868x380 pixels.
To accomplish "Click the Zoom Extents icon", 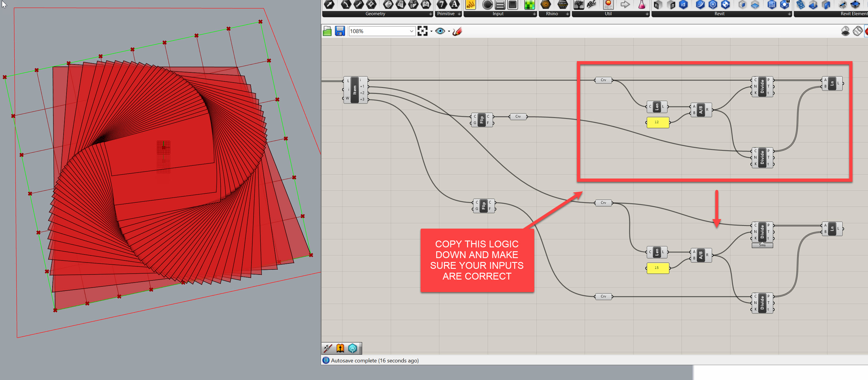I will coord(422,31).
